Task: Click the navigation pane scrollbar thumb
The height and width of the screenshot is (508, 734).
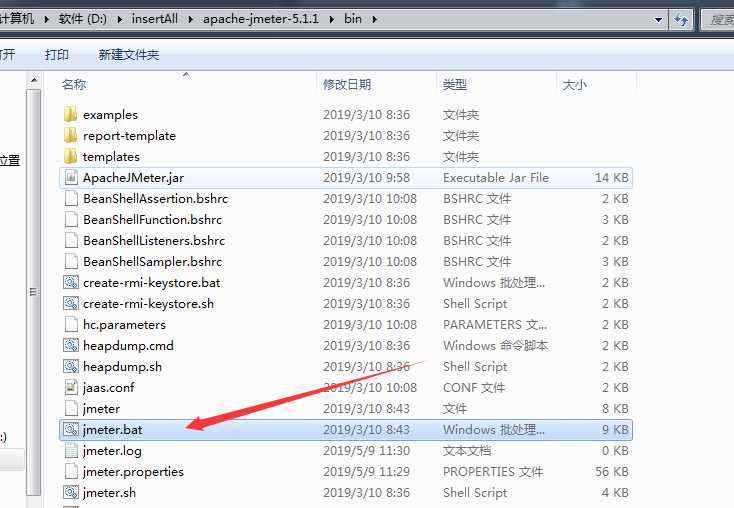Action: tap(34, 292)
